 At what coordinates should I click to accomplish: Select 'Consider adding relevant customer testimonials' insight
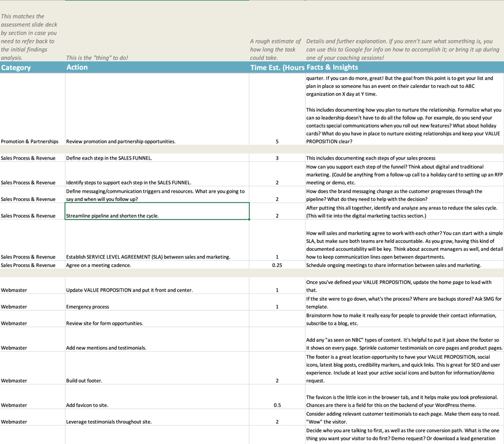point(404,417)
